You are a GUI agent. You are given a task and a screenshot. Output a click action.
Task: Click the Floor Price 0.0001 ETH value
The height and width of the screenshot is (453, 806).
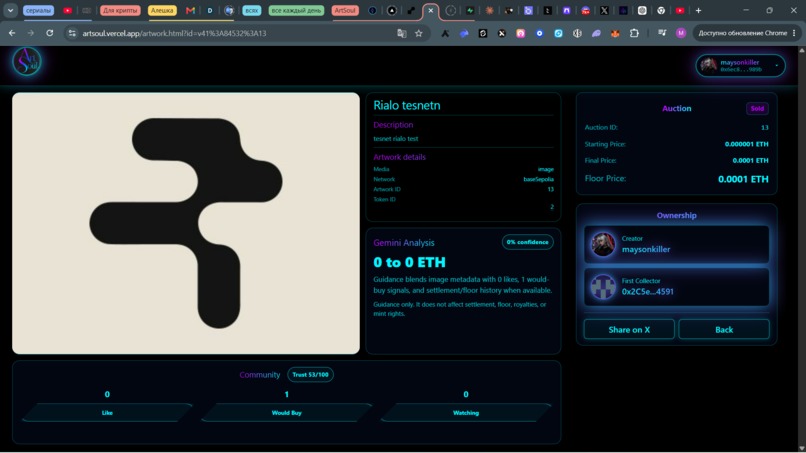tap(743, 179)
